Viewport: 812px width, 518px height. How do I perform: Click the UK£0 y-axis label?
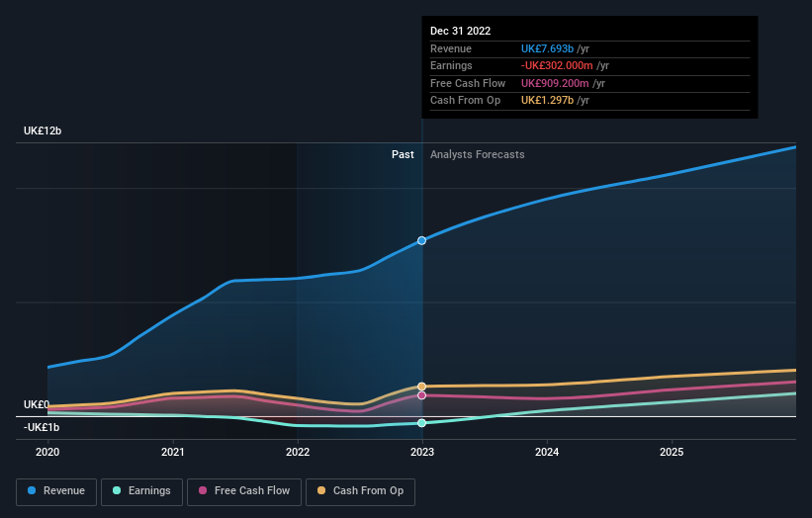pos(37,404)
